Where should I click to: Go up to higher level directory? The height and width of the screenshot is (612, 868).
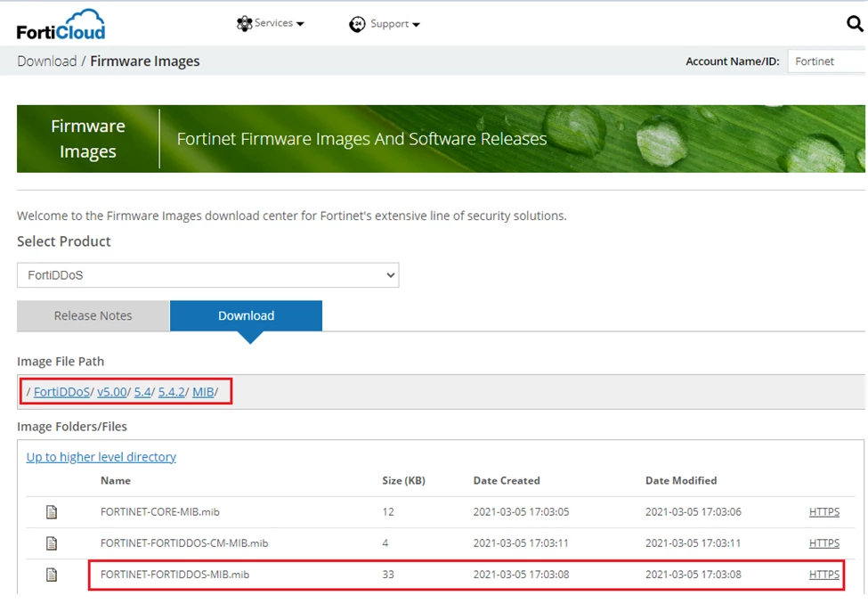click(x=101, y=457)
